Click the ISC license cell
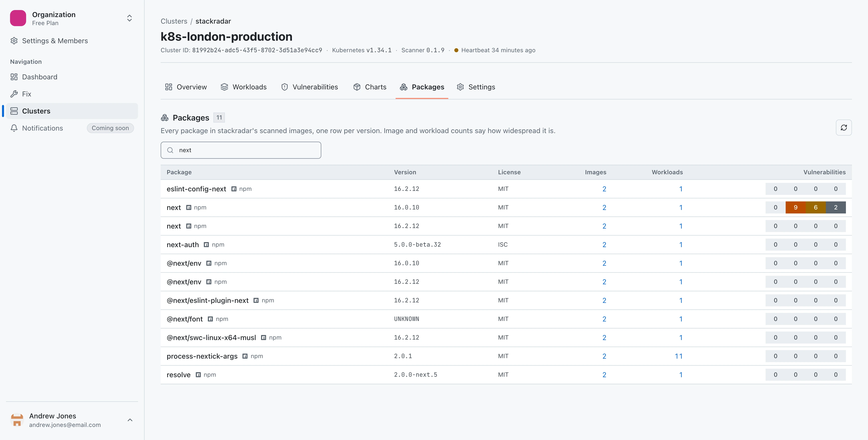The image size is (868, 440). 503,244
